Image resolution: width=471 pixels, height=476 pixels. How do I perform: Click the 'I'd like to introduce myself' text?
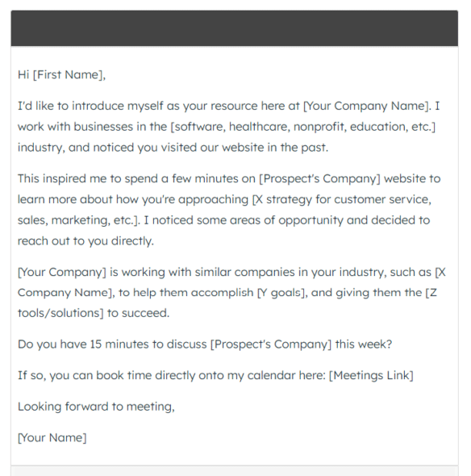pos(90,106)
